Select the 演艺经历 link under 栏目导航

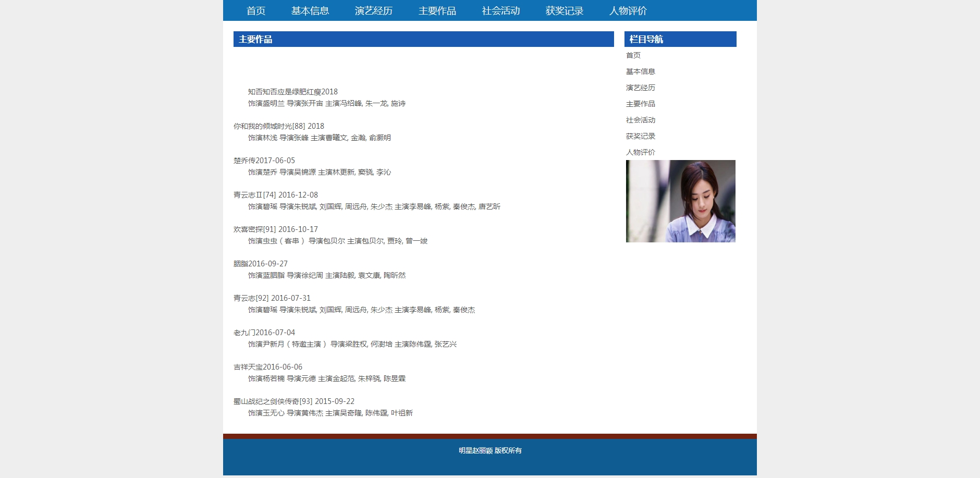tap(640, 88)
